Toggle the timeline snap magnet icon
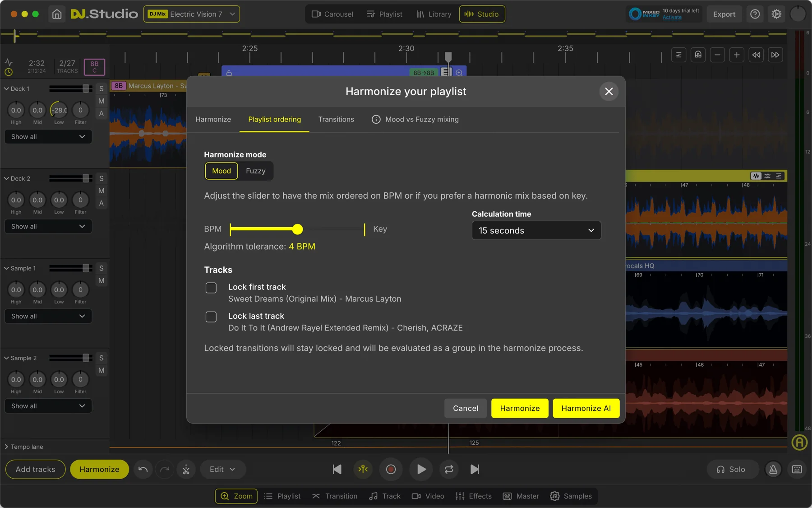 click(698, 55)
